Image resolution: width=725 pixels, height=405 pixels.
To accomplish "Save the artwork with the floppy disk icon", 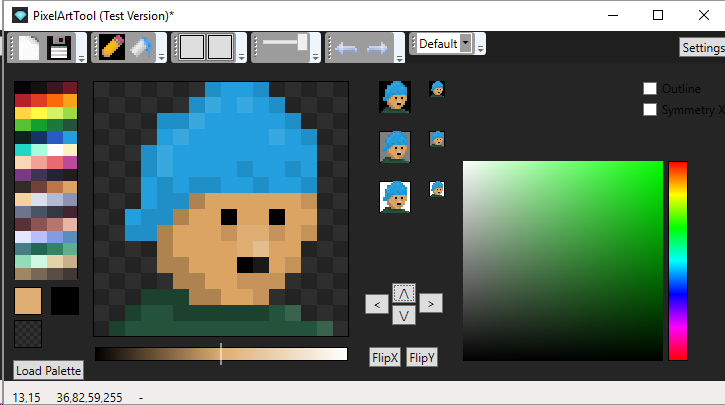I will point(59,48).
